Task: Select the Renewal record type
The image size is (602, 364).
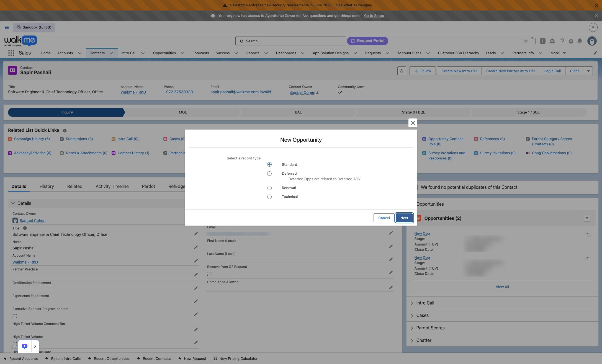Action: (269, 188)
